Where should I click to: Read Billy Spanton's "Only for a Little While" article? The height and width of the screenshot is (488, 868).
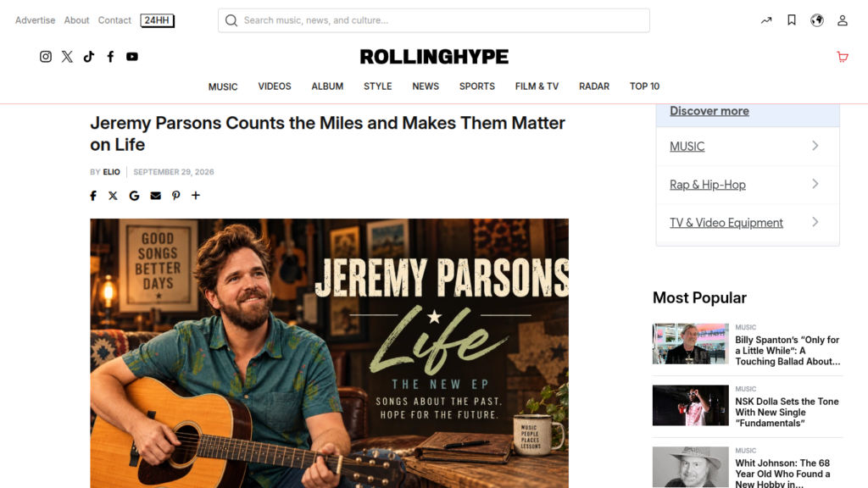(x=787, y=351)
